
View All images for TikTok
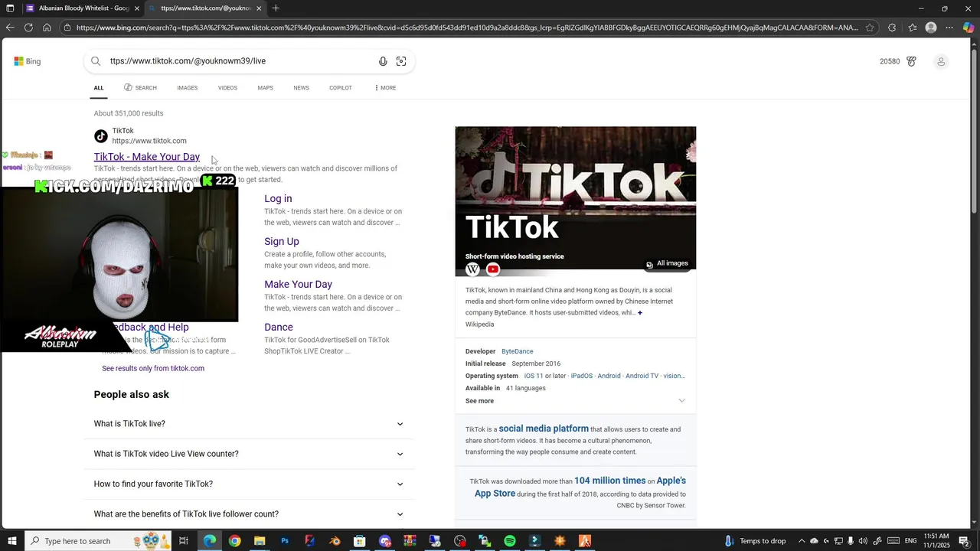click(667, 263)
